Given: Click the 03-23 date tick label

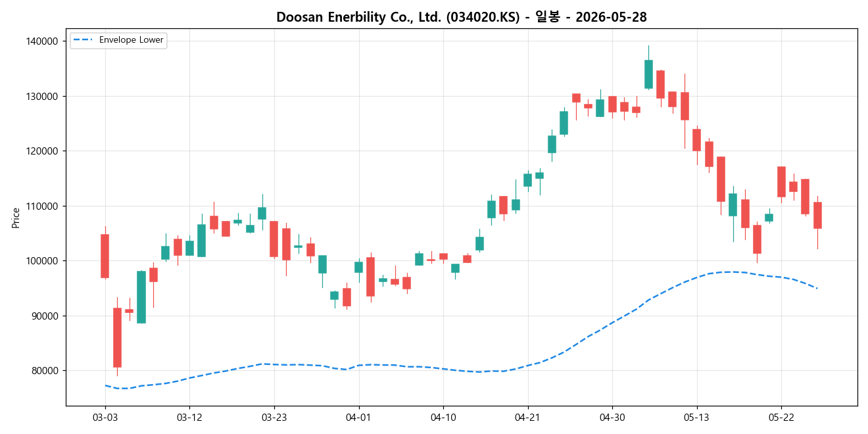Looking at the screenshot, I should (x=274, y=418).
